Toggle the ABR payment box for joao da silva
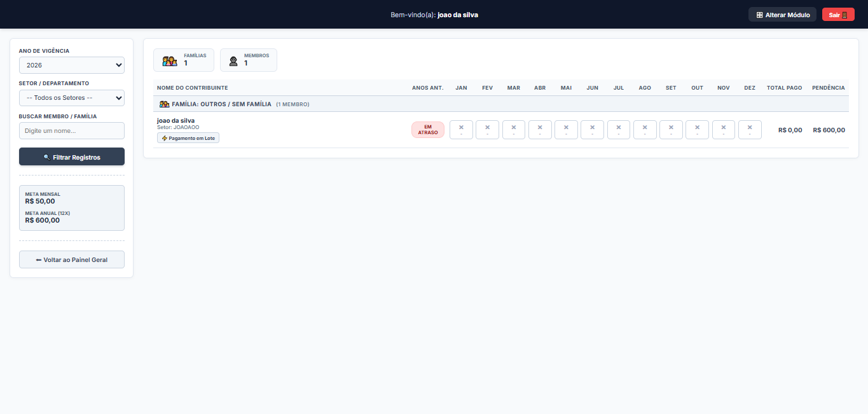 coord(540,130)
